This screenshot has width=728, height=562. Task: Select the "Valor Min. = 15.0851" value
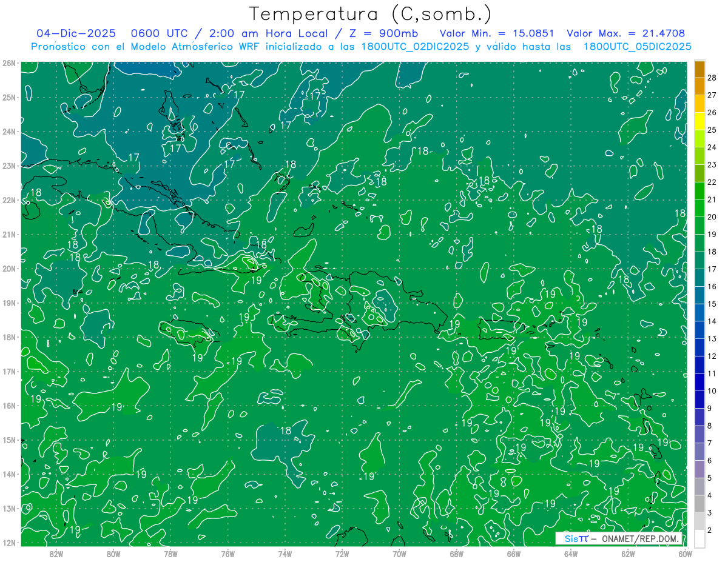tap(497, 33)
